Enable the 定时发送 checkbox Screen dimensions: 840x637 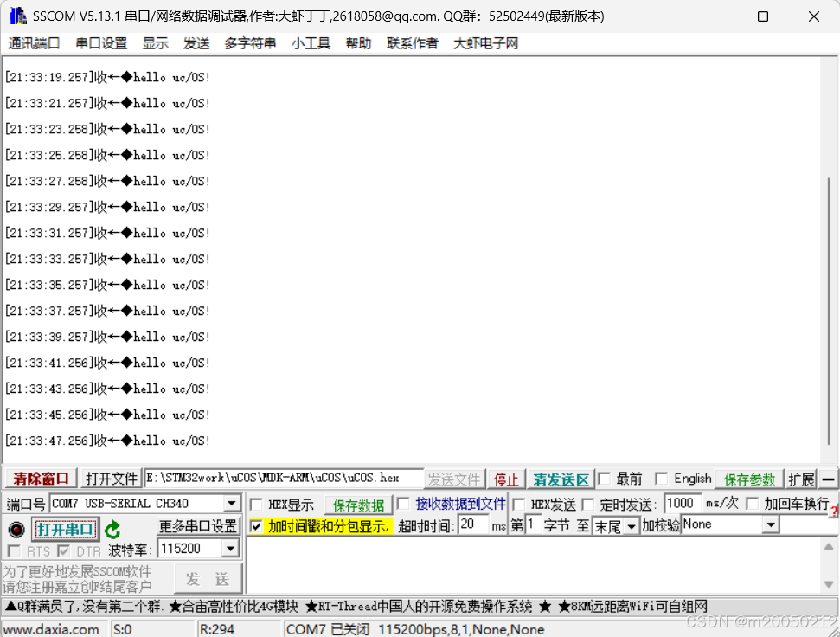click(x=588, y=504)
